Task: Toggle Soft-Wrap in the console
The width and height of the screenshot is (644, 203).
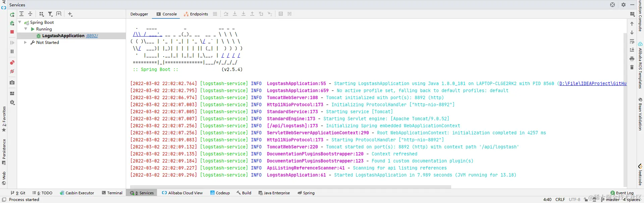Action: pyautogui.click(x=632, y=41)
